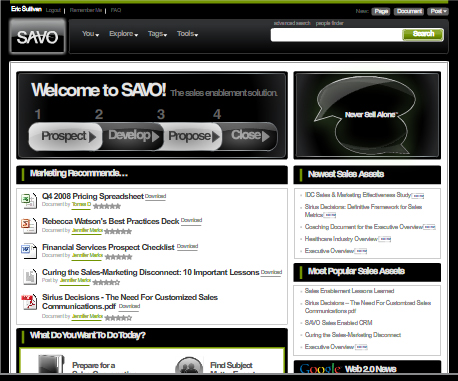Download the Q4 2008 Pricing Spreadsheet

(x=155, y=196)
